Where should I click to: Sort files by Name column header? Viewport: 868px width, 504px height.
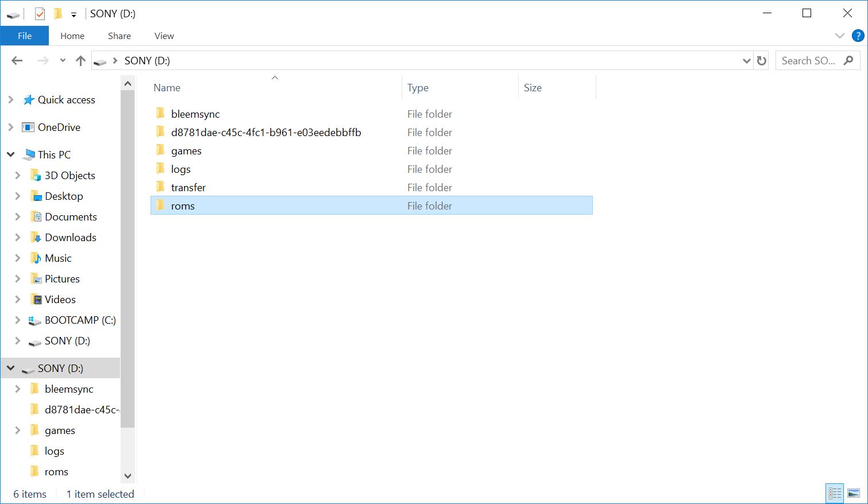(167, 88)
